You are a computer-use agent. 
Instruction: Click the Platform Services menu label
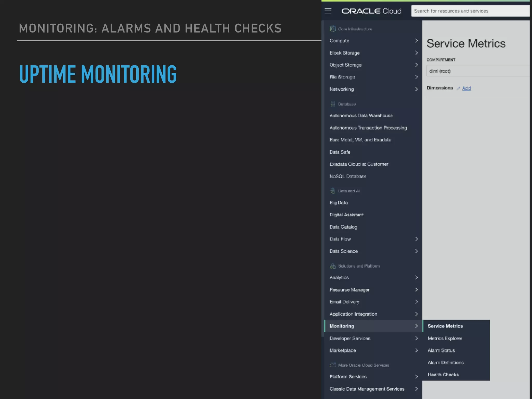[348, 377]
